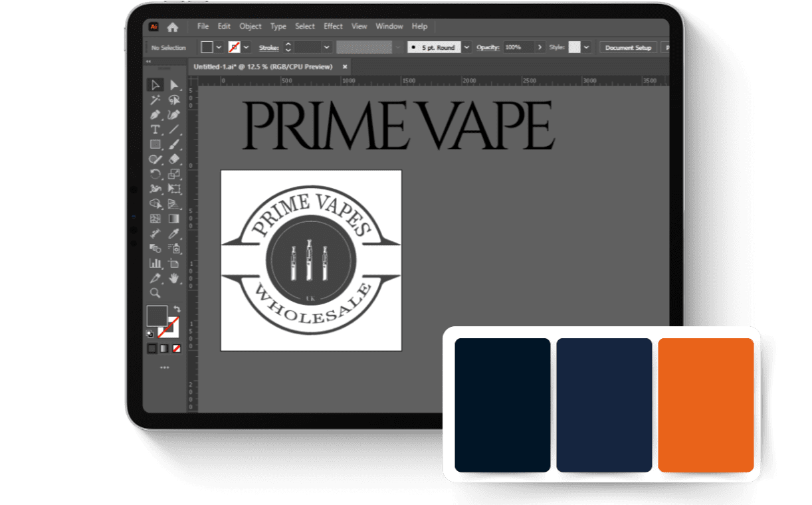Open the Effect menu

pyautogui.click(x=332, y=26)
